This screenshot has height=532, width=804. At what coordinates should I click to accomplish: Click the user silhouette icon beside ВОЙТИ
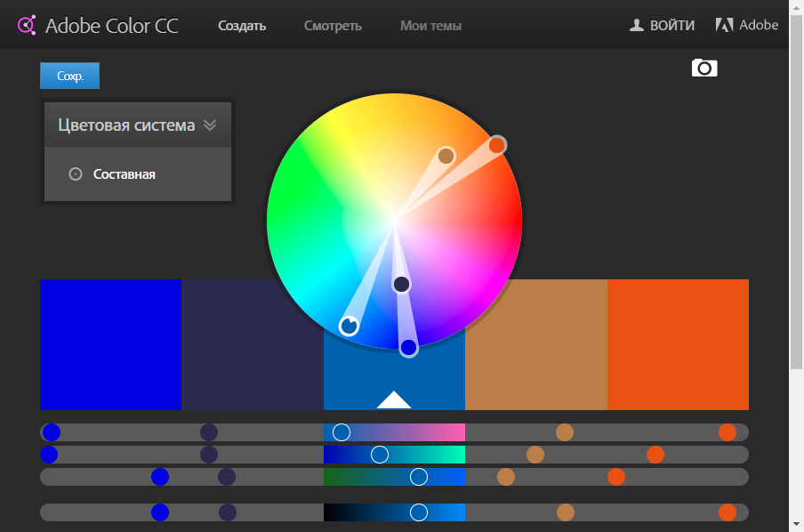tap(636, 25)
